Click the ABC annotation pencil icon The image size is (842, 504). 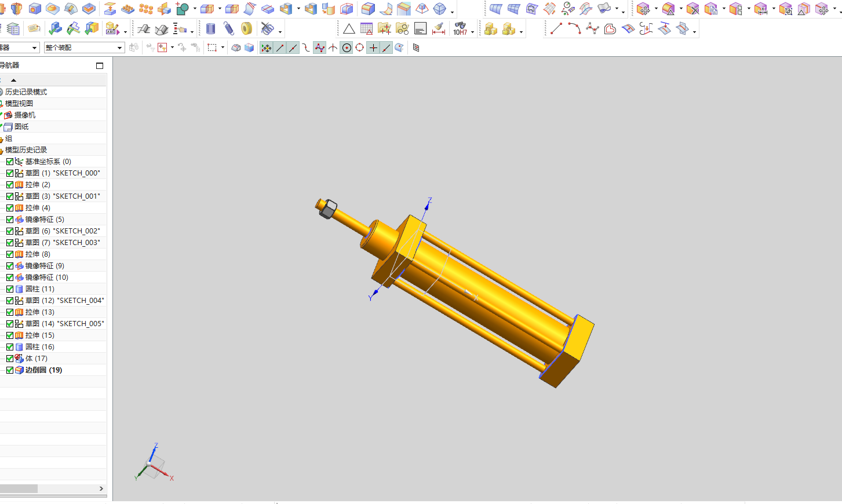click(112, 28)
